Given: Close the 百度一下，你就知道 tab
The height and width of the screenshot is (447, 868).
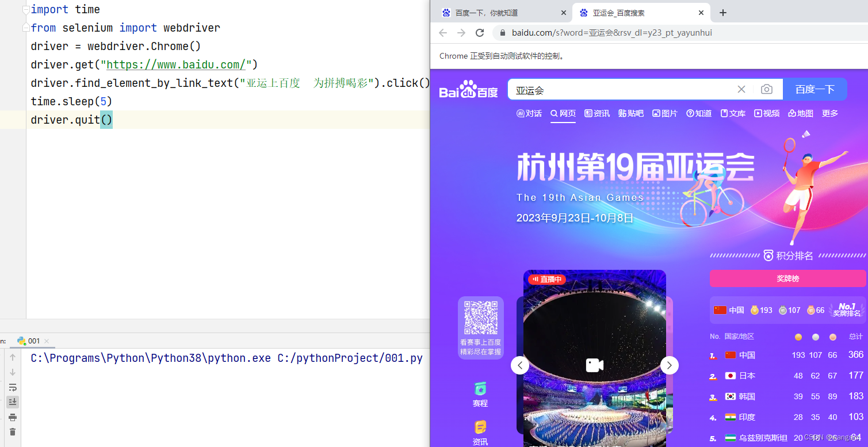Looking at the screenshot, I should (563, 13).
